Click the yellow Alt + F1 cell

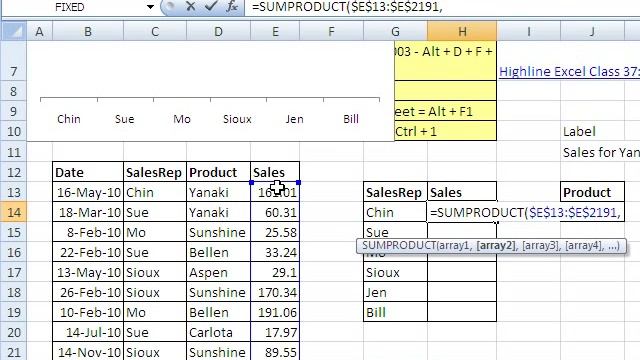point(446,111)
